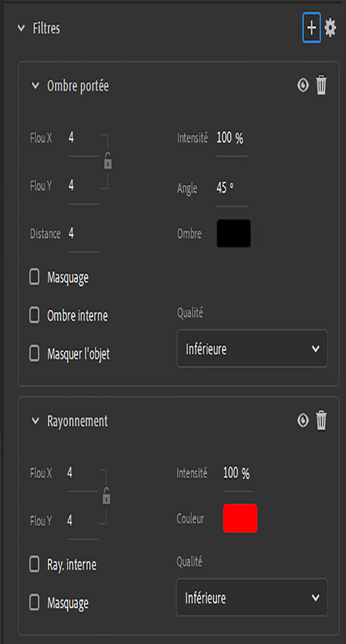
Task: Open the Qualité dropdown in Rayonnement
Action: click(252, 597)
